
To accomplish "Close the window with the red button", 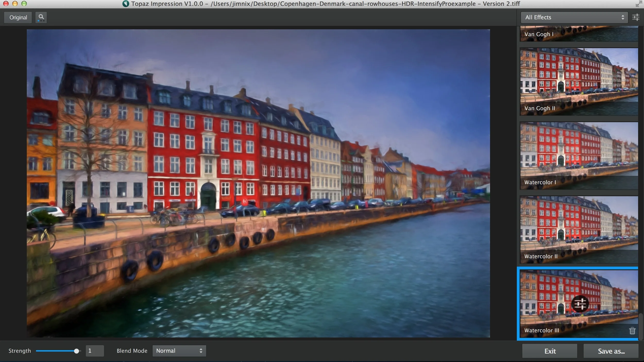I will coord(6,4).
